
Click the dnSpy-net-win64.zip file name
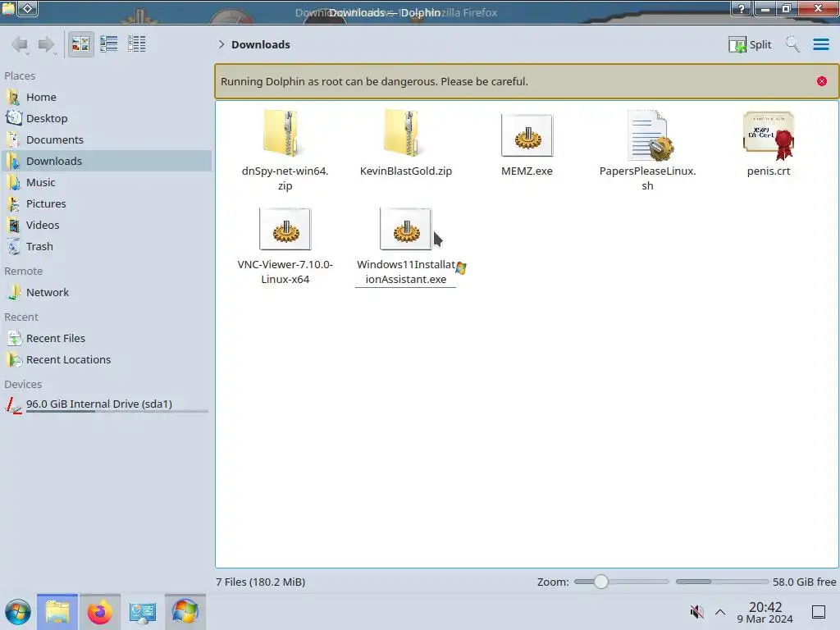click(x=285, y=178)
